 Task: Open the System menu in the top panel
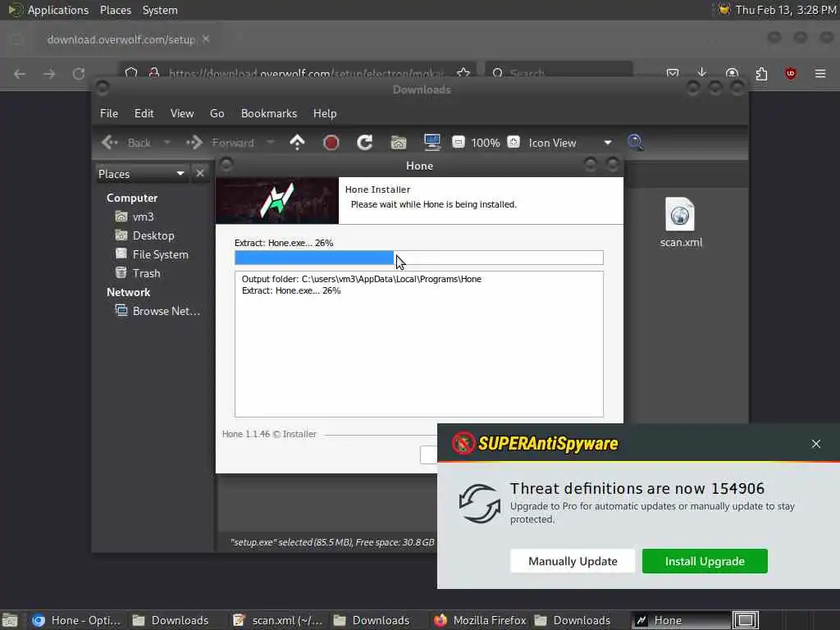pos(160,10)
